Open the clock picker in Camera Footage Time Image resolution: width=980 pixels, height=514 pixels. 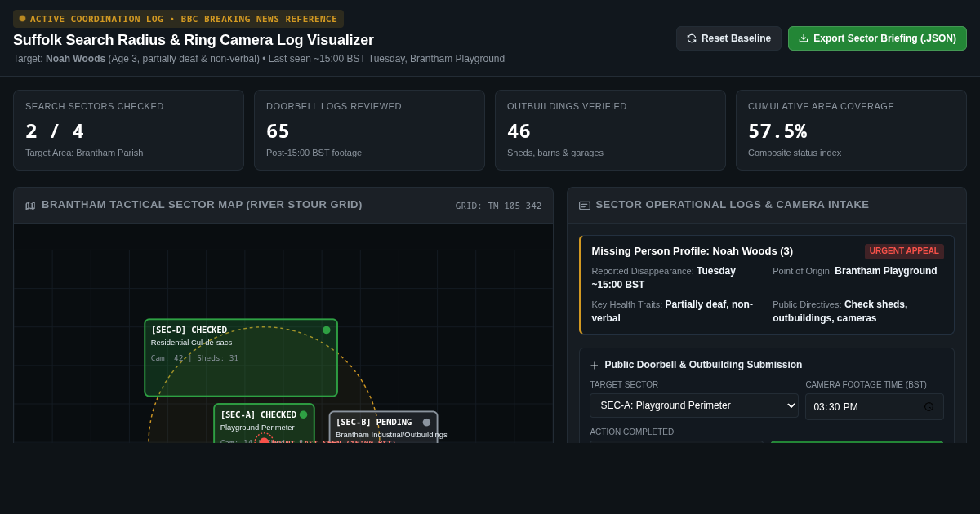click(x=929, y=406)
